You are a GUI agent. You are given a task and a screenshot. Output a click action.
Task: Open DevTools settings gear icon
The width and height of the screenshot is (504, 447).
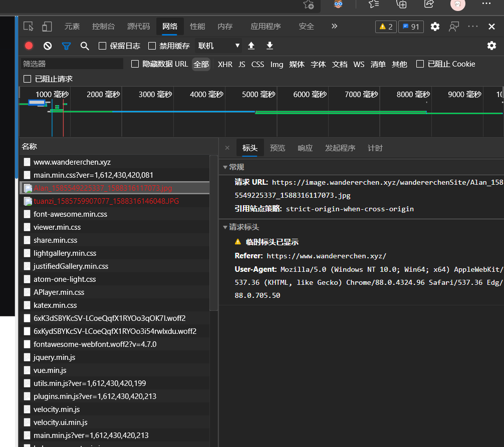tap(435, 27)
